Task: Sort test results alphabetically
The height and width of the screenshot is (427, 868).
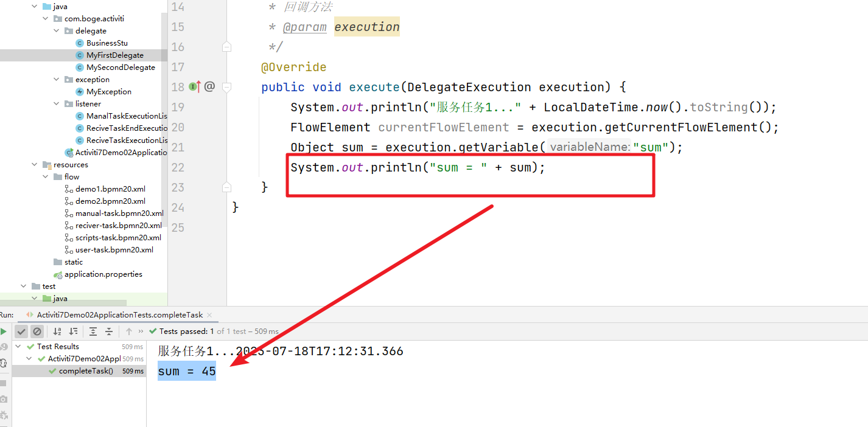Action: [57, 332]
